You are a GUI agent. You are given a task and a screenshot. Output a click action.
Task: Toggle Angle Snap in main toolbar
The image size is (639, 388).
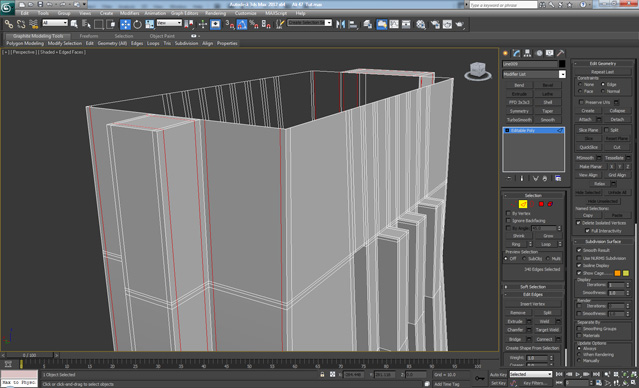[242, 24]
